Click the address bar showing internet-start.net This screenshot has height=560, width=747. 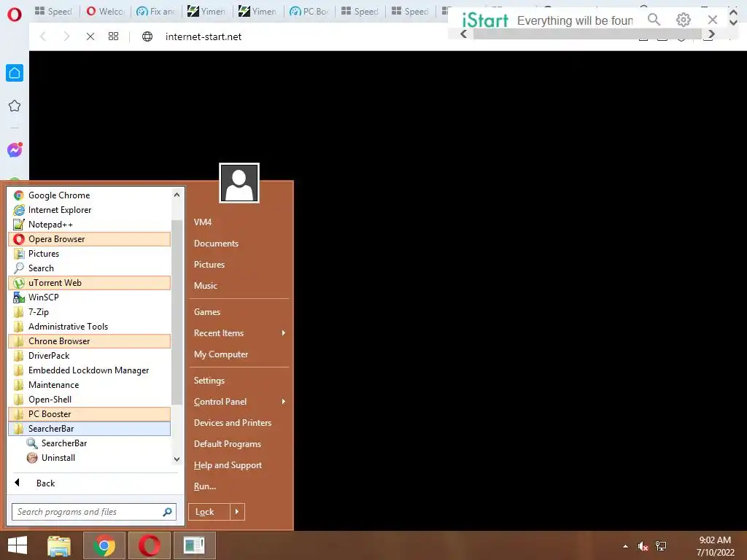(204, 36)
